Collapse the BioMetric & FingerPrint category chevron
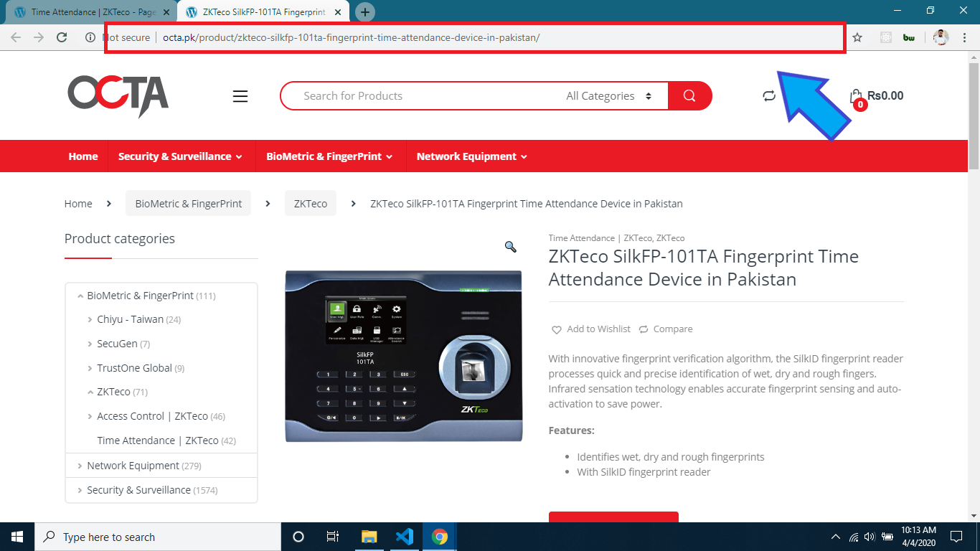 point(80,296)
